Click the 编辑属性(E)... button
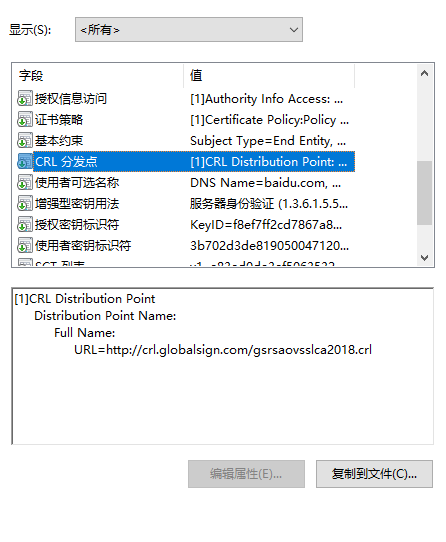This screenshot has height=542, width=446. coord(246,474)
